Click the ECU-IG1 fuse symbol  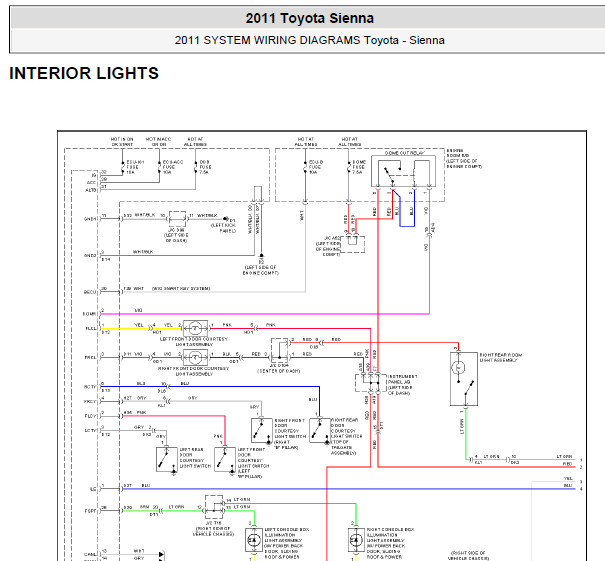(x=123, y=167)
